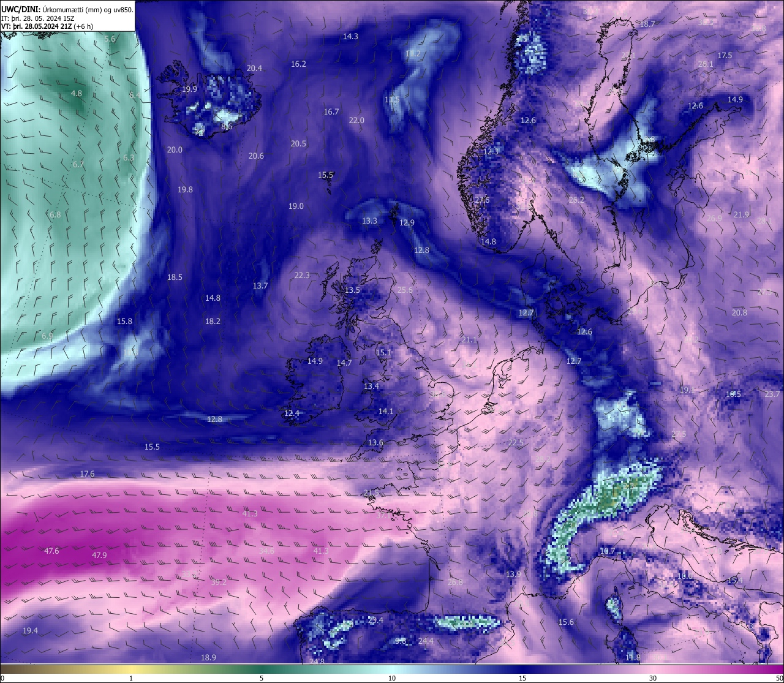Click the 12.3 value over Norway
Screen dimensions: 784x683
491,151
